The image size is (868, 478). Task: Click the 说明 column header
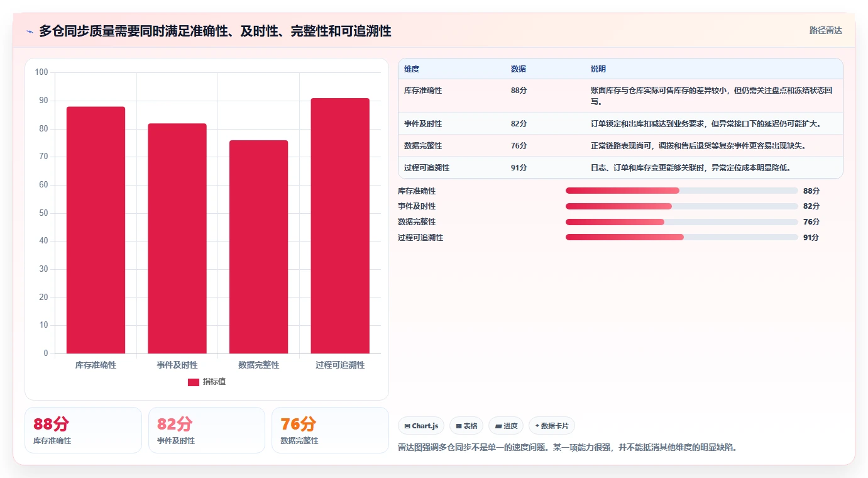coord(598,69)
